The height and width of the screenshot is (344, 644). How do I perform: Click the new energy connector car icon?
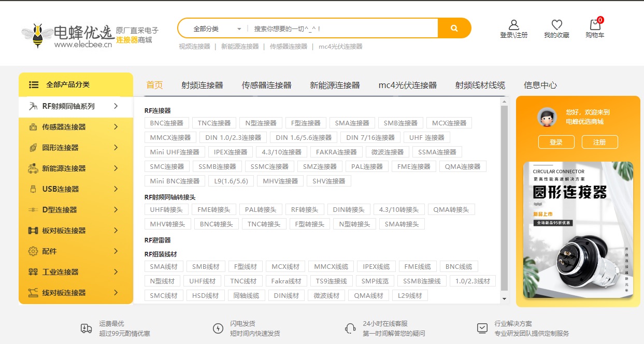33,168
